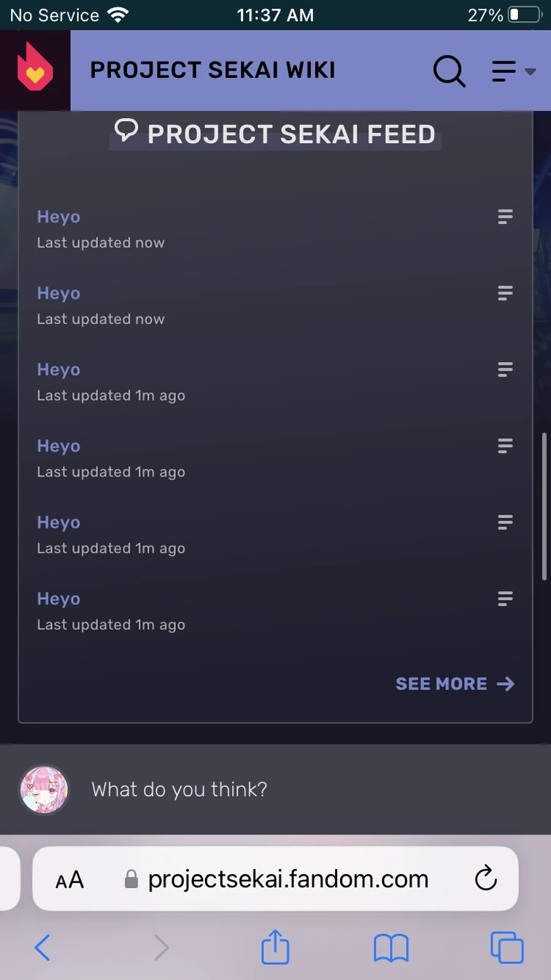Tap the projectsekai.fandom.com address bar
Viewport: 551px width, 980px height.
click(288, 879)
